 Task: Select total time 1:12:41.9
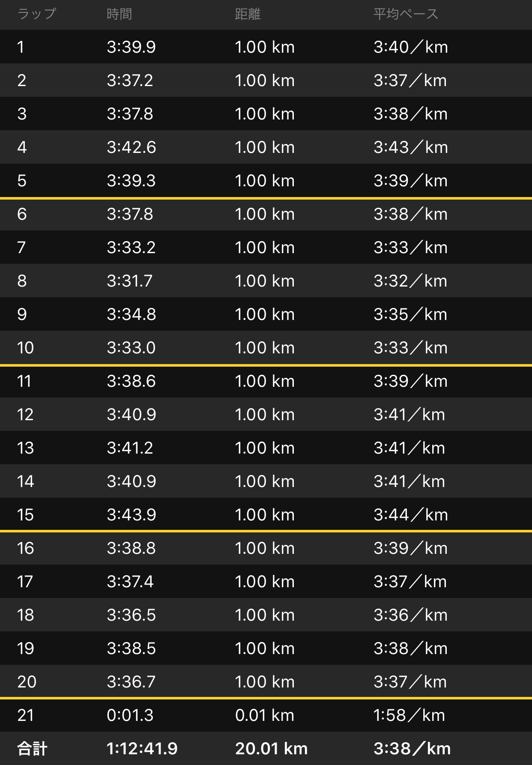[x=142, y=749]
